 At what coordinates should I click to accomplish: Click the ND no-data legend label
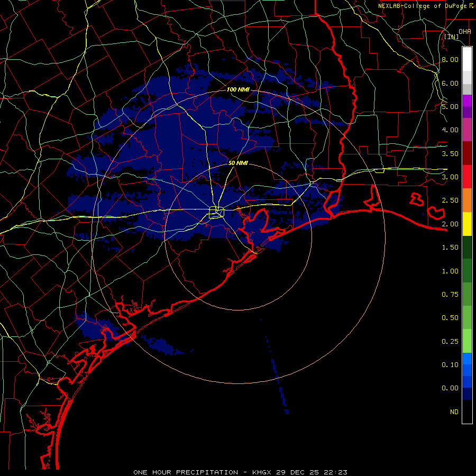(454, 412)
